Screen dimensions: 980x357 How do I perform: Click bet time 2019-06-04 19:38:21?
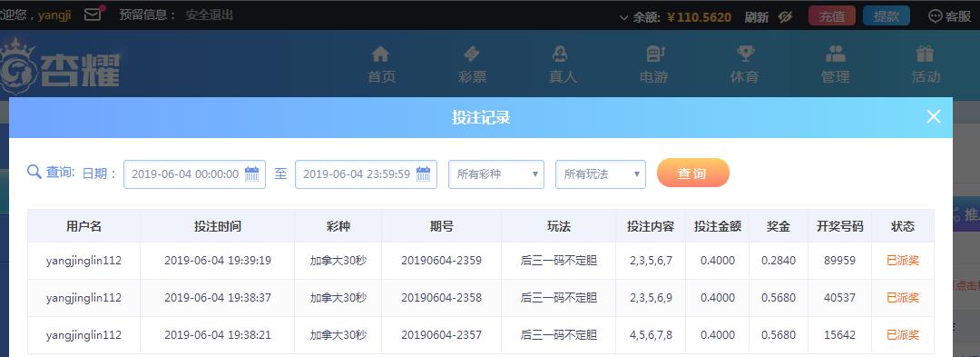coord(218,335)
